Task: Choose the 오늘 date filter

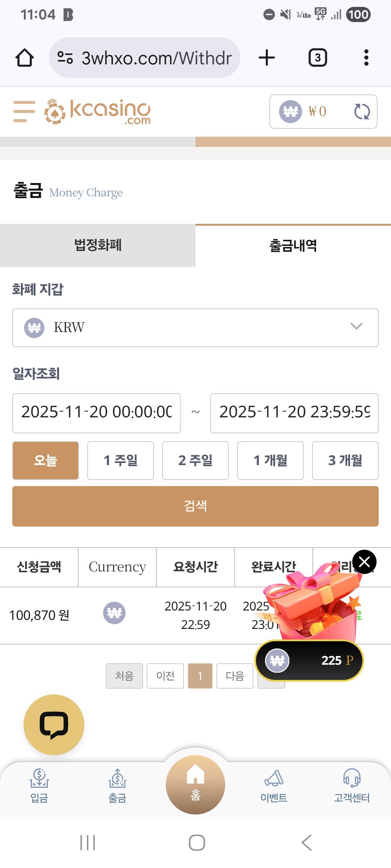Action: pos(46,460)
